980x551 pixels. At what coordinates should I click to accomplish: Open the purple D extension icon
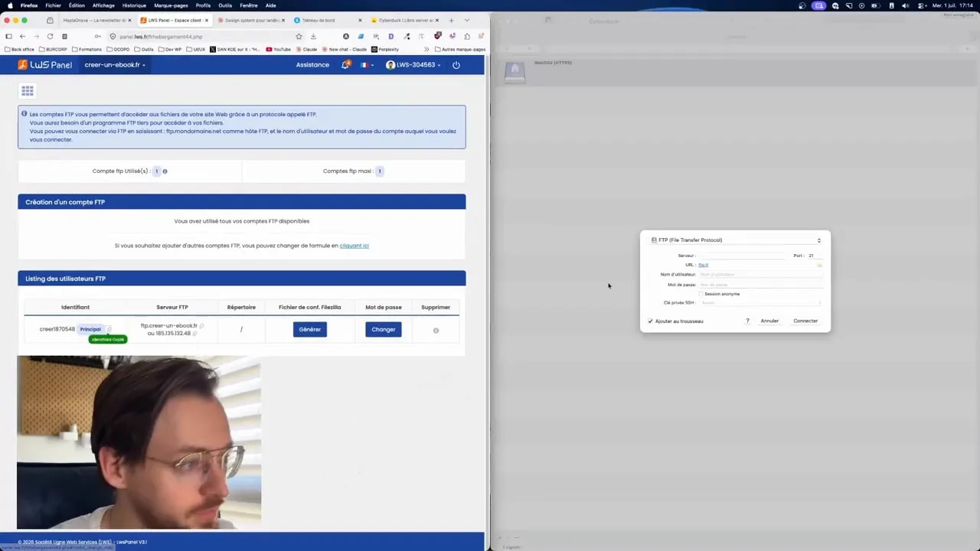coord(391,36)
